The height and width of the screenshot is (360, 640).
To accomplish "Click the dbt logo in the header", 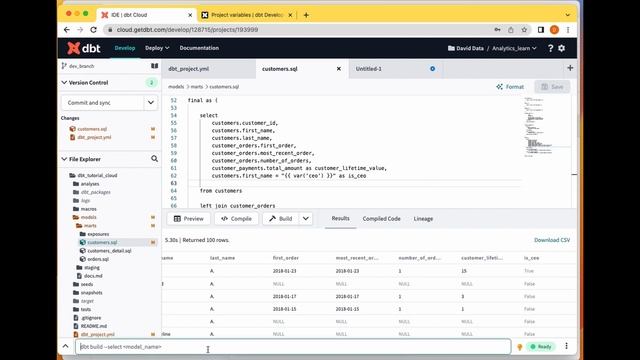I will tap(84, 48).
